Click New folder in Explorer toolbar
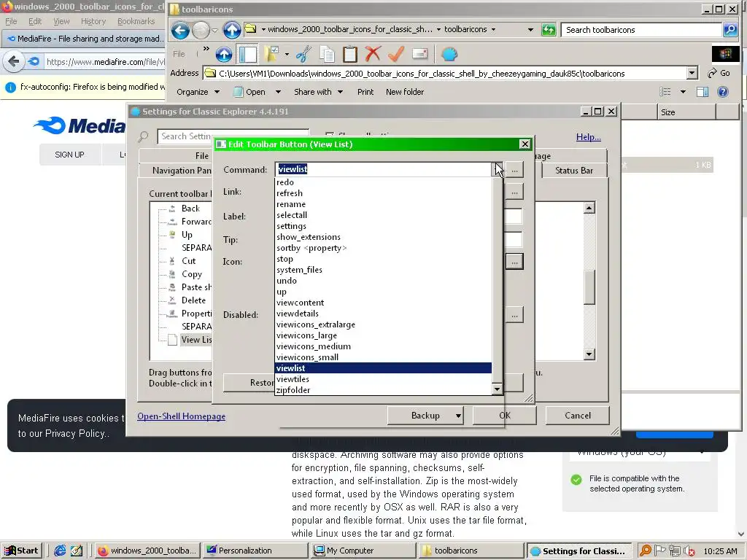Viewport: 747px width, 560px height. coord(404,92)
